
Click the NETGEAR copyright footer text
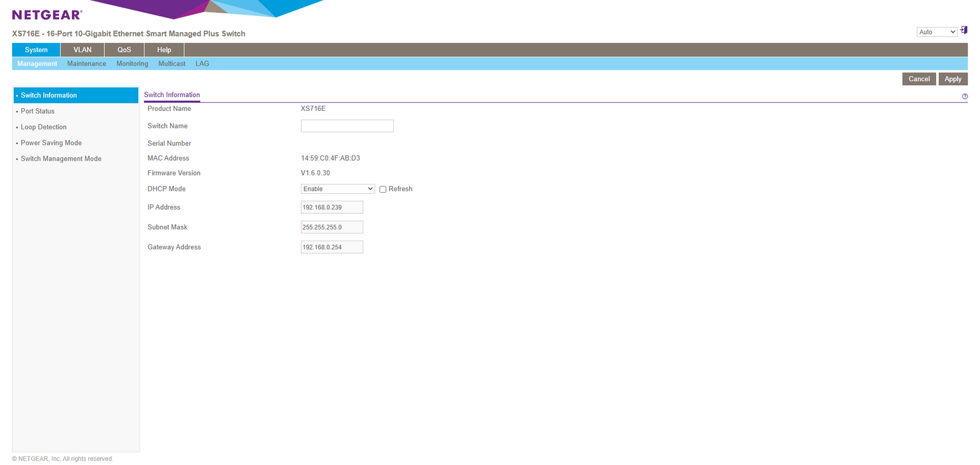62,458
